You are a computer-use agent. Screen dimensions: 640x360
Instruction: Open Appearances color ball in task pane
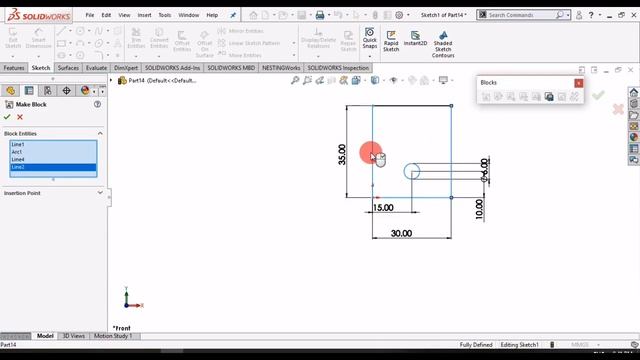[x=633, y=137]
